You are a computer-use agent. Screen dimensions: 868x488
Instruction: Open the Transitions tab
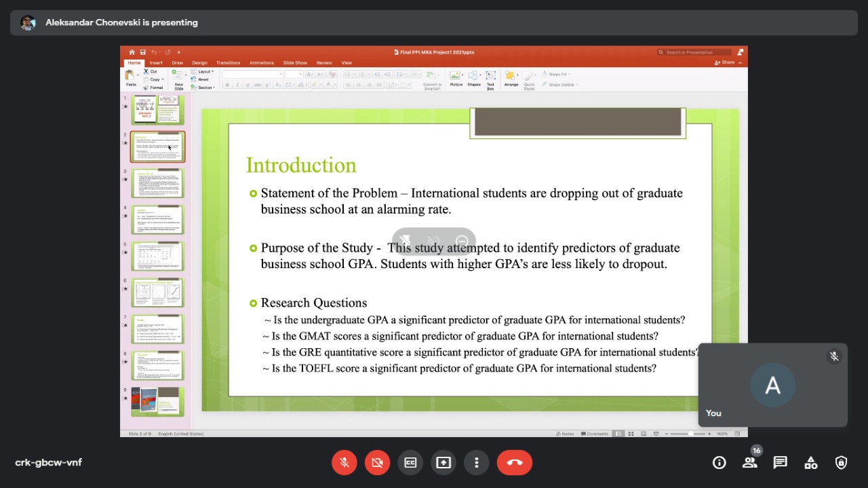pyautogui.click(x=229, y=63)
